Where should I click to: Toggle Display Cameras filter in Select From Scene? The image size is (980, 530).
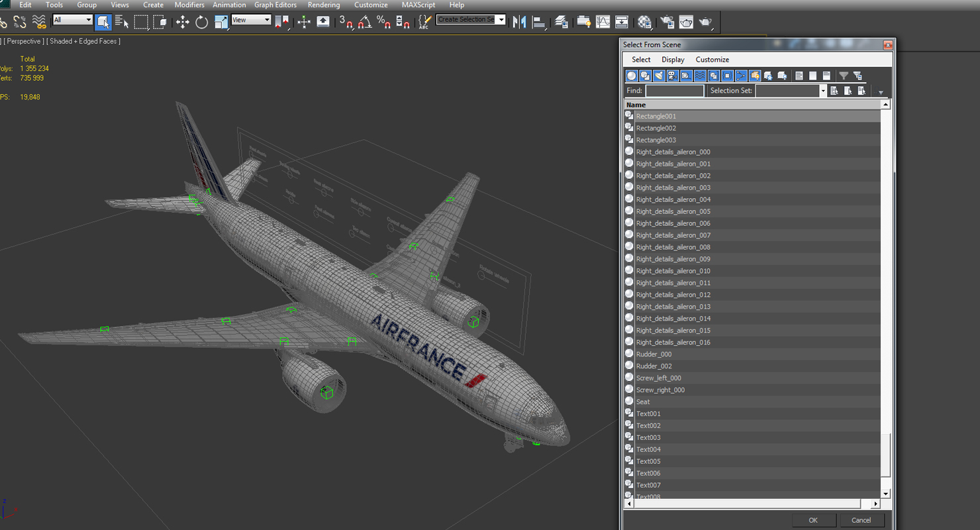pos(673,76)
